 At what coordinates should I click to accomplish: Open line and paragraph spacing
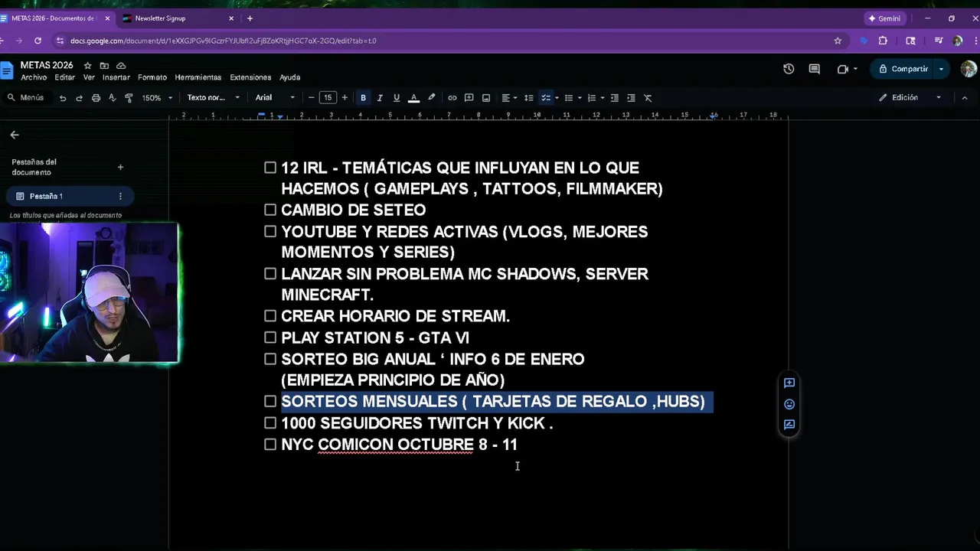(528, 98)
